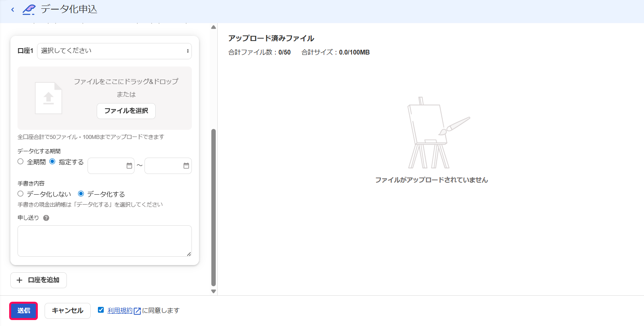Choose the データ化する radio option
Viewport: 644px width, 326px height.
pyautogui.click(x=81, y=194)
